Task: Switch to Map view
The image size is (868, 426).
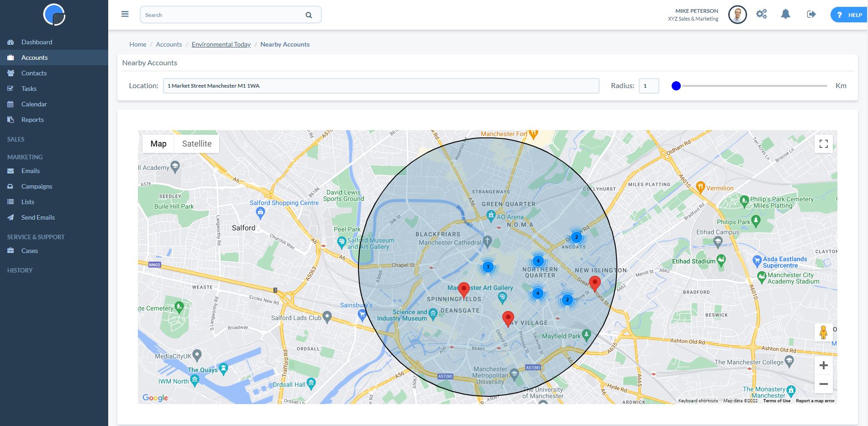Action: coord(158,144)
